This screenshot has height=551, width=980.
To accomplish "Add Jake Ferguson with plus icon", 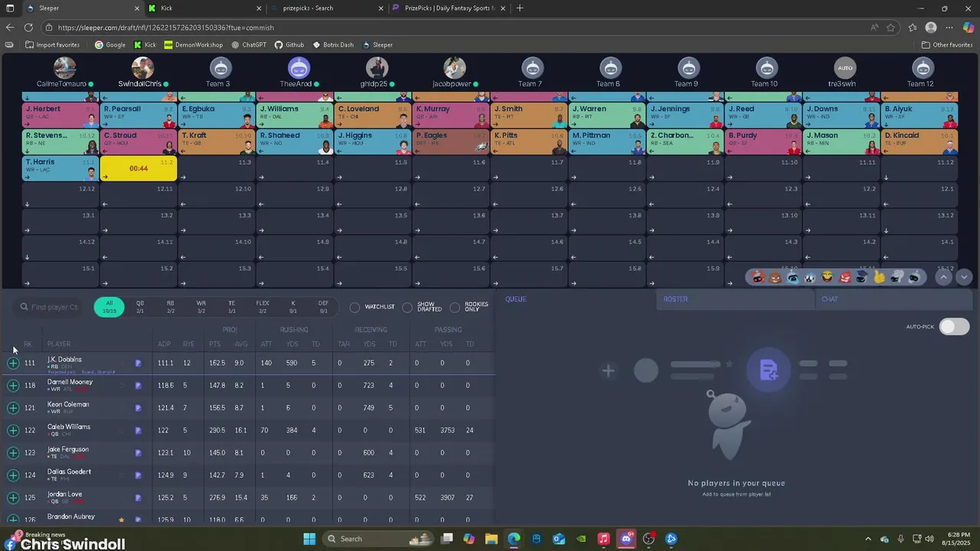I will [x=13, y=453].
